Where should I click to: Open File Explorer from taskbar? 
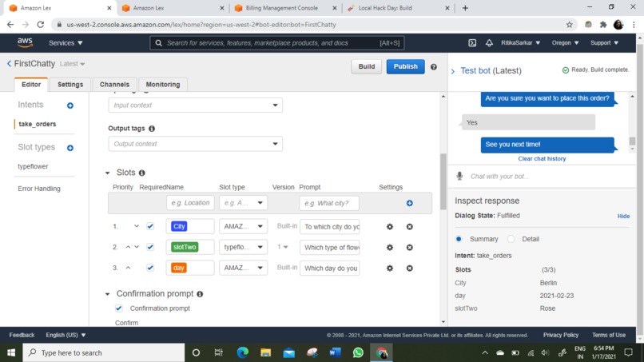[x=265, y=352]
